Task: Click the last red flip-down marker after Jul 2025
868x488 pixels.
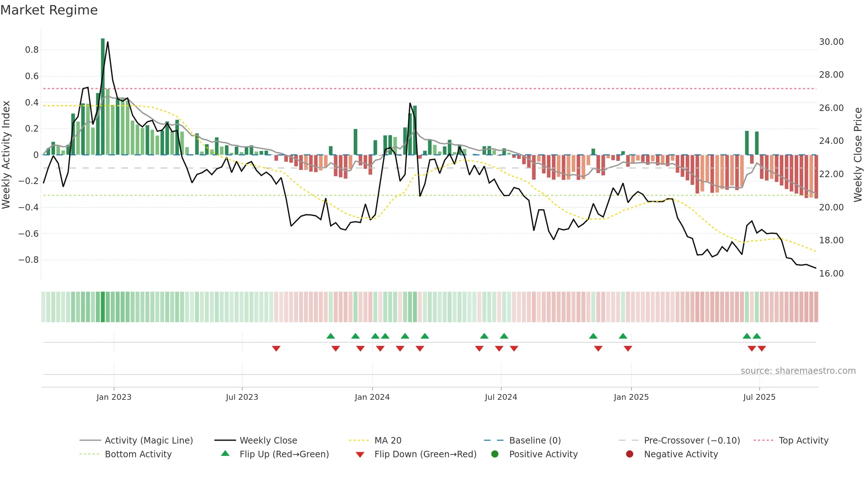Action: pyautogui.click(x=762, y=348)
